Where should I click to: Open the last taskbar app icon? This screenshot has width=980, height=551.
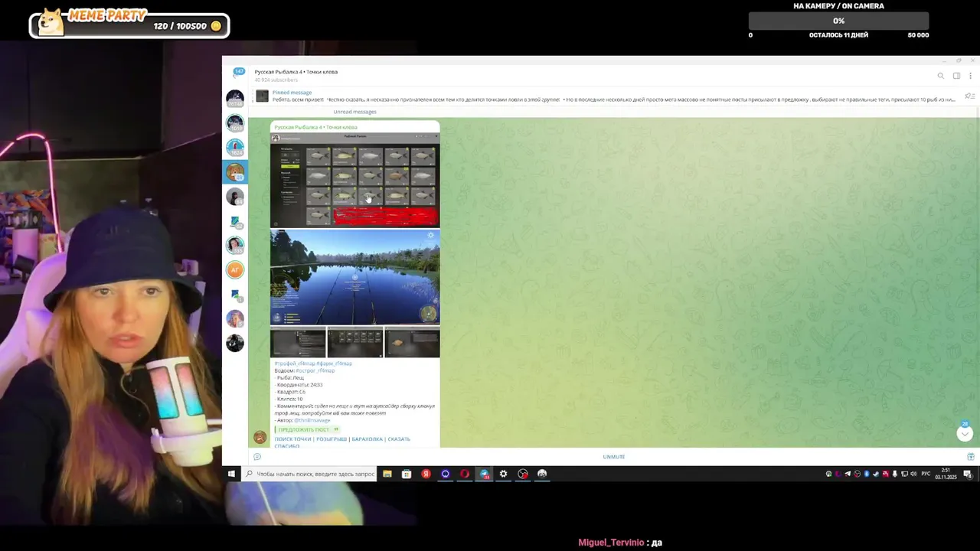click(542, 474)
